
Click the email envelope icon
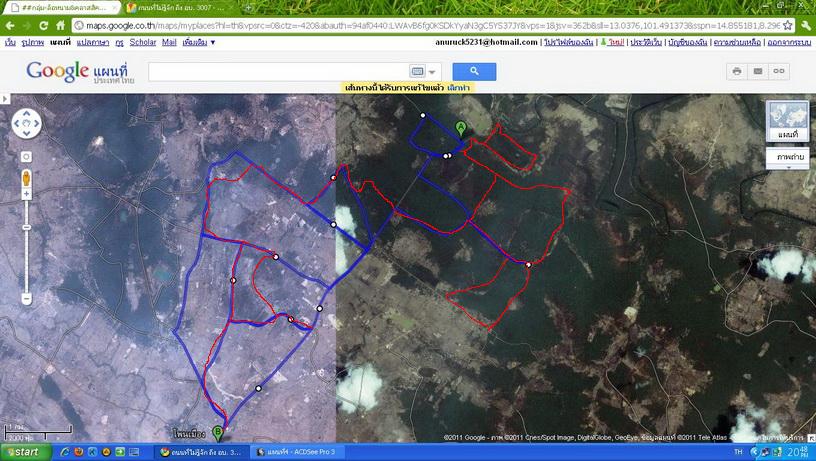(758, 71)
